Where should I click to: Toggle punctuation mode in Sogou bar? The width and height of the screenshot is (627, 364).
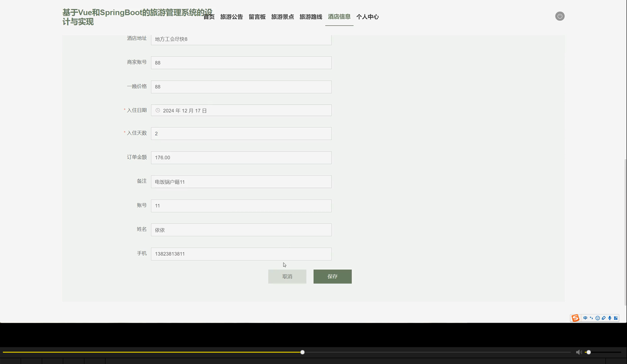coord(591,318)
